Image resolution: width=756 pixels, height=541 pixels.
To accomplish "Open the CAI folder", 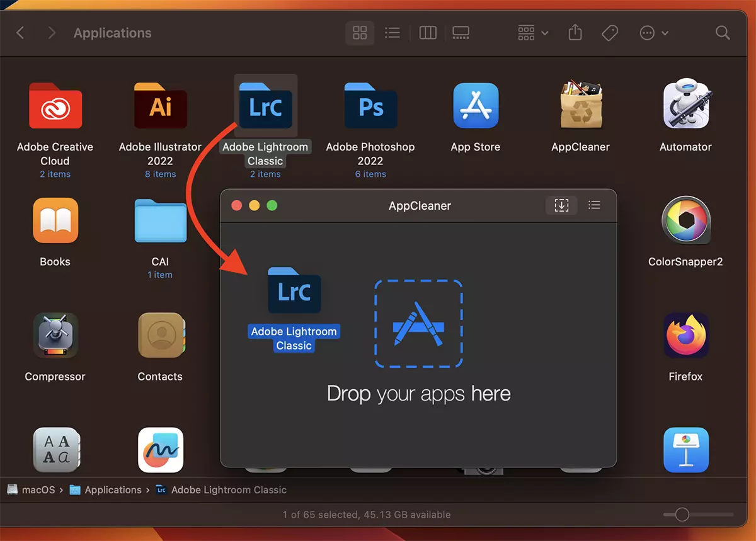I will [161, 220].
